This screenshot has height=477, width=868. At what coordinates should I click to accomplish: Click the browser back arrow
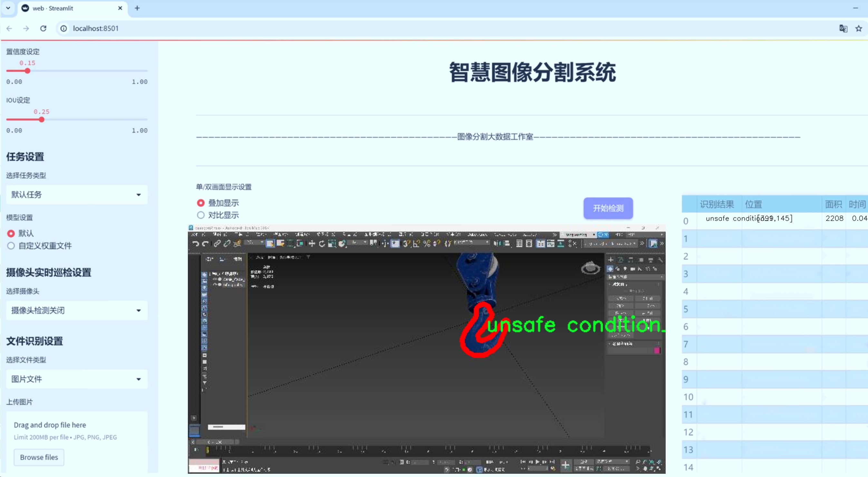[x=9, y=28]
